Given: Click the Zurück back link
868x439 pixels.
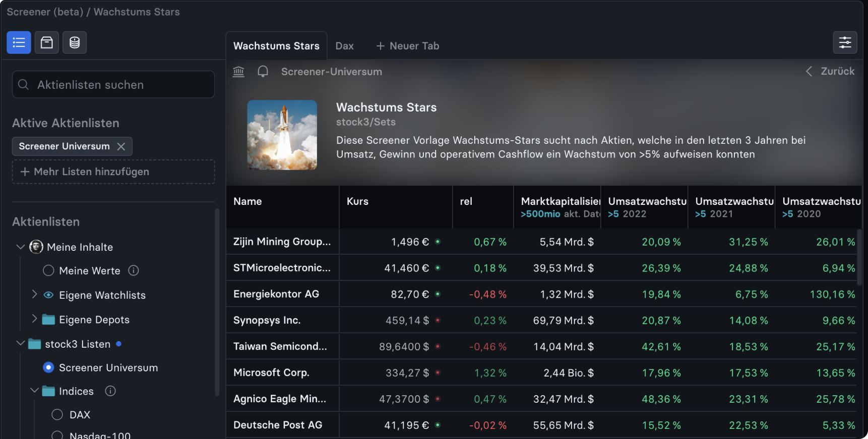Looking at the screenshot, I should click(x=830, y=71).
